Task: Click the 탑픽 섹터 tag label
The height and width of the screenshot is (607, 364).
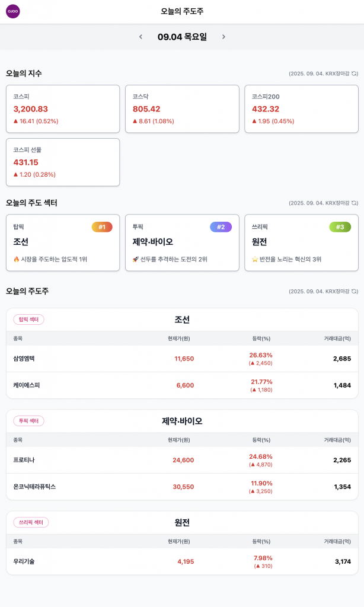Action: (29, 320)
